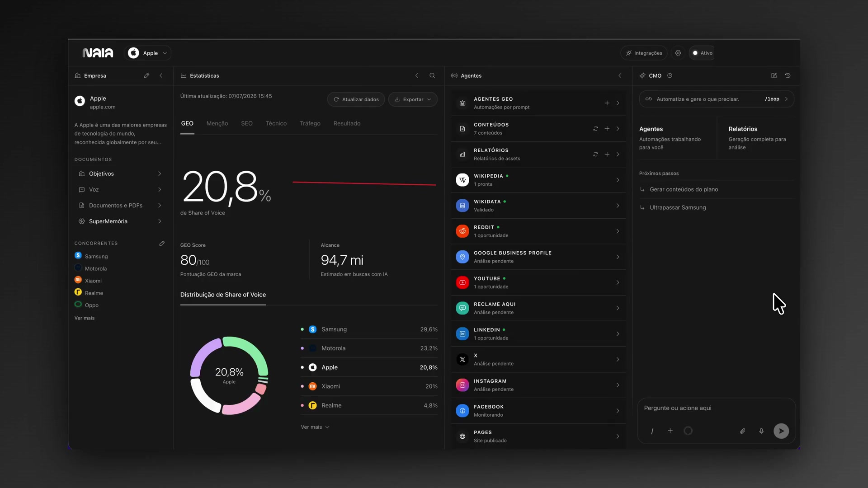Expand the Google Business Profile row
868x488 pixels.
(x=538, y=257)
